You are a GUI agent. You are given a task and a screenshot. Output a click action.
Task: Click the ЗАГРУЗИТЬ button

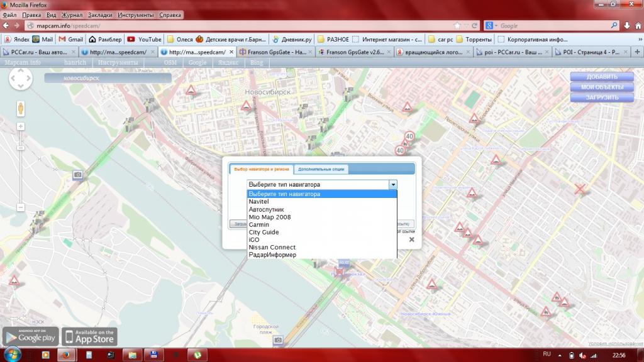pyautogui.click(x=601, y=97)
